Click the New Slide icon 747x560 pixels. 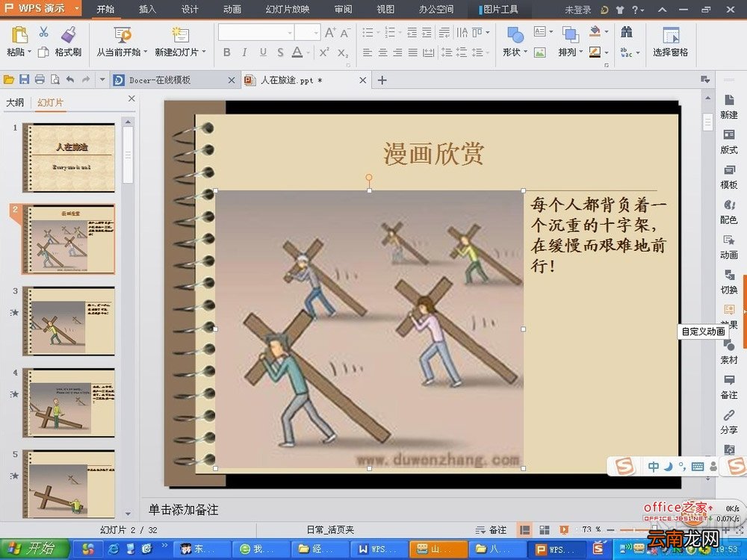[x=181, y=34]
